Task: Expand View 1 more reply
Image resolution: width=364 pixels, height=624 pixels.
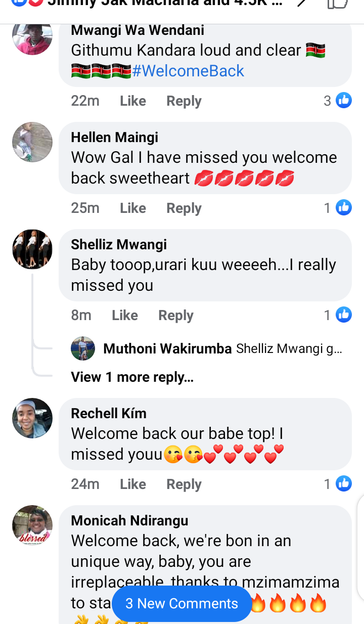Action: tap(132, 377)
